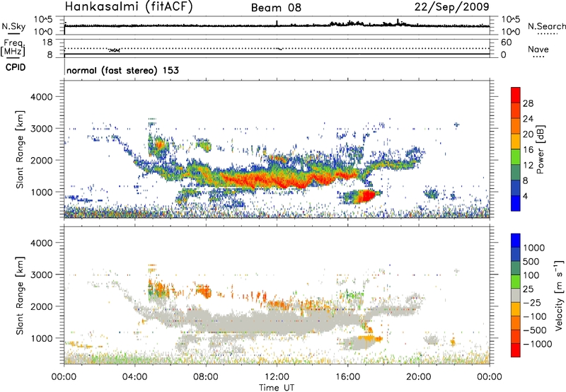The height and width of the screenshot is (392, 566).
Task: Click the '60' value right of frequency panel
Action: [x=506, y=42]
